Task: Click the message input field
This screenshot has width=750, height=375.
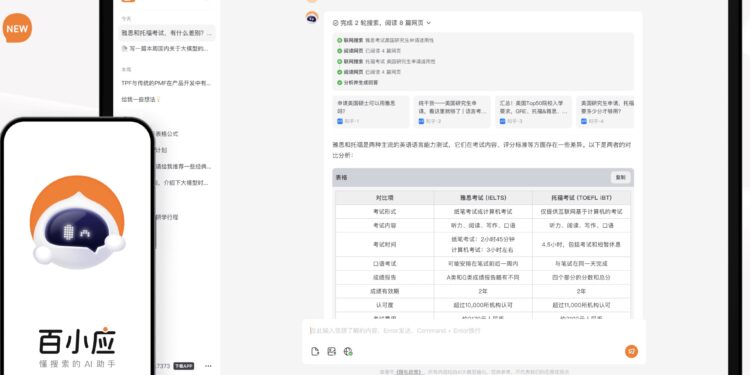Action: click(474, 331)
